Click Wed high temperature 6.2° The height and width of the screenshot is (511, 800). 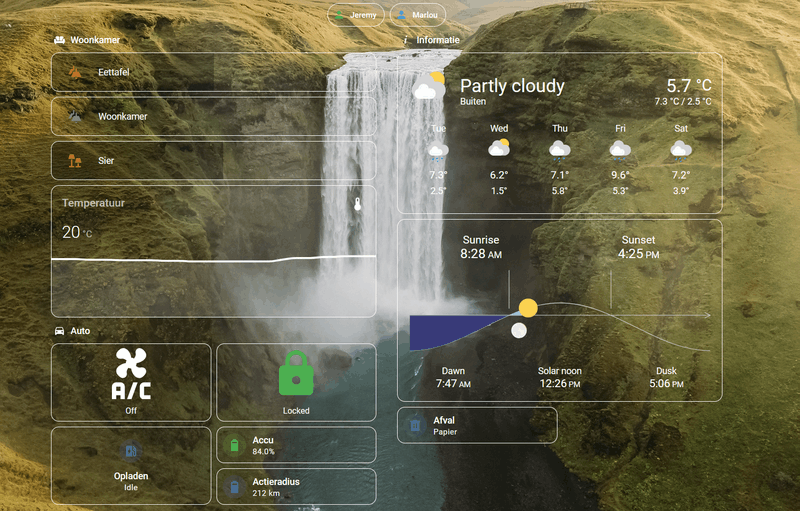coord(499,175)
